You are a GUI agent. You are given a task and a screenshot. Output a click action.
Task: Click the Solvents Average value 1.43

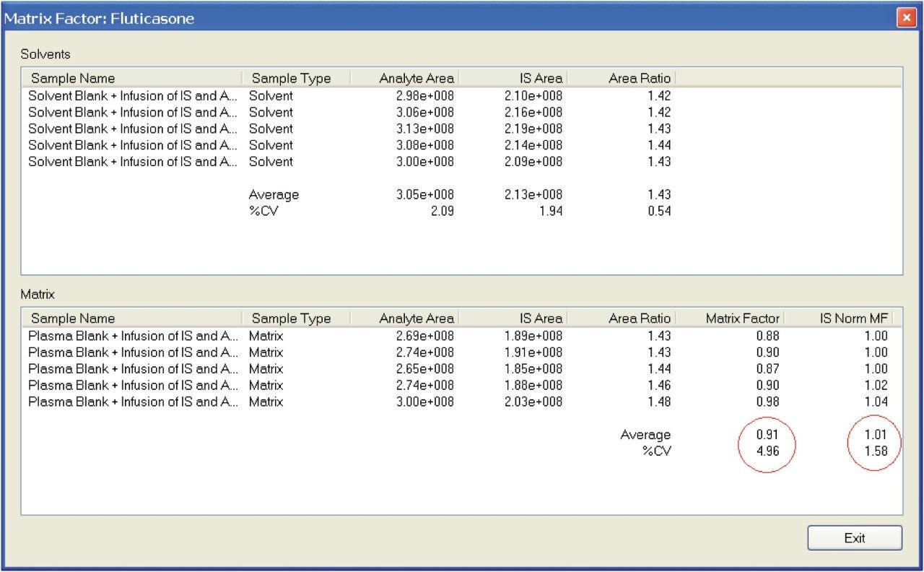pos(661,194)
